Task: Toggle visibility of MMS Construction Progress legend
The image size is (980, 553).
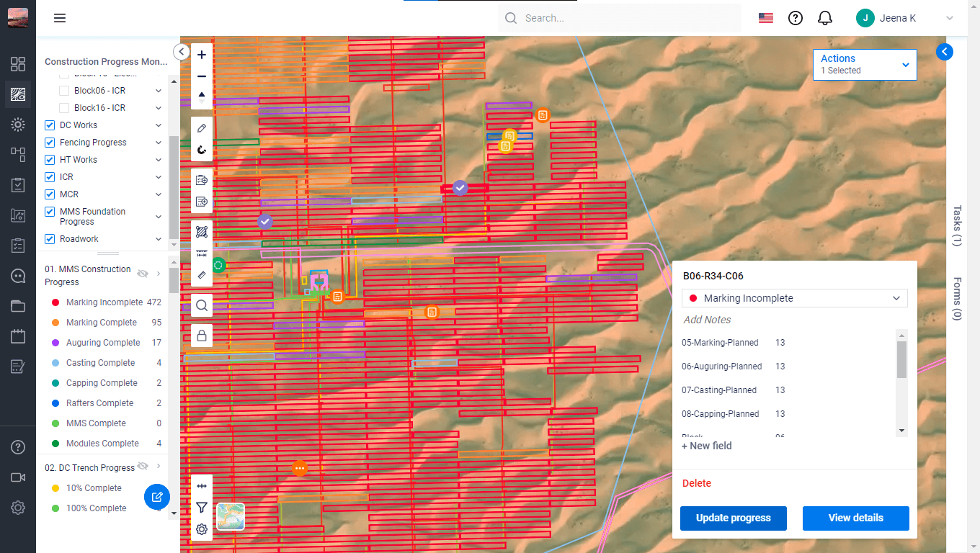Action: coord(143,274)
